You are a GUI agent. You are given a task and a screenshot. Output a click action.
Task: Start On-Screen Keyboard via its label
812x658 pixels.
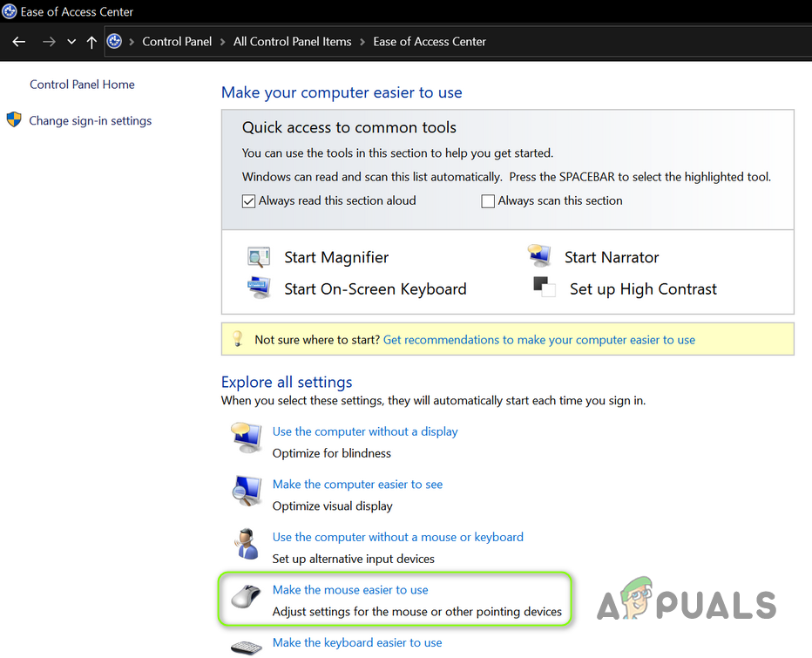[x=375, y=289]
